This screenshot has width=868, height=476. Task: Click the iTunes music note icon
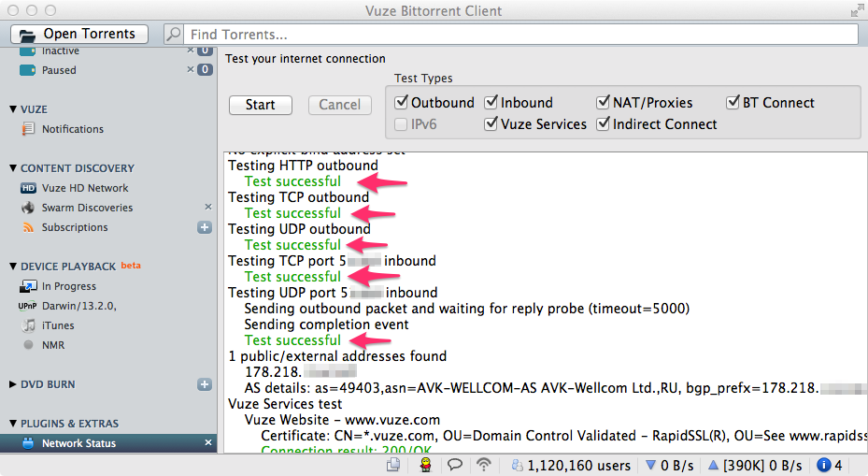click(x=28, y=325)
